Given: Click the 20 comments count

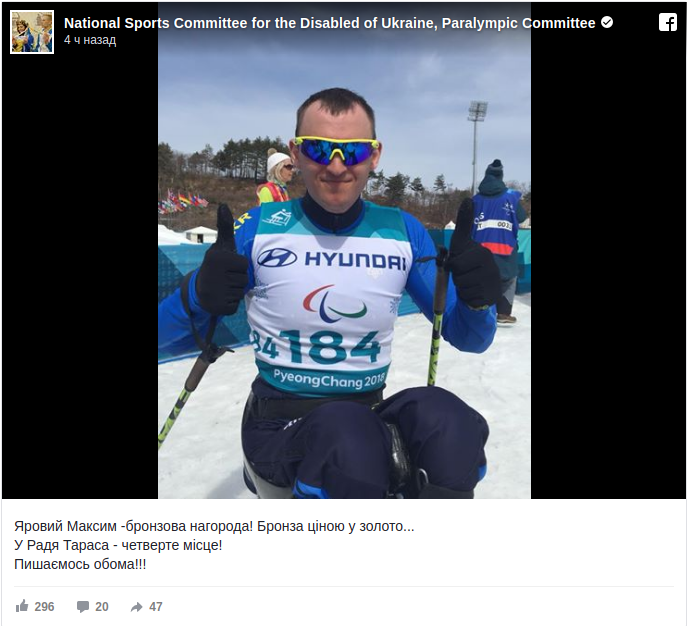Looking at the screenshot, I should [x=102, y=607].
